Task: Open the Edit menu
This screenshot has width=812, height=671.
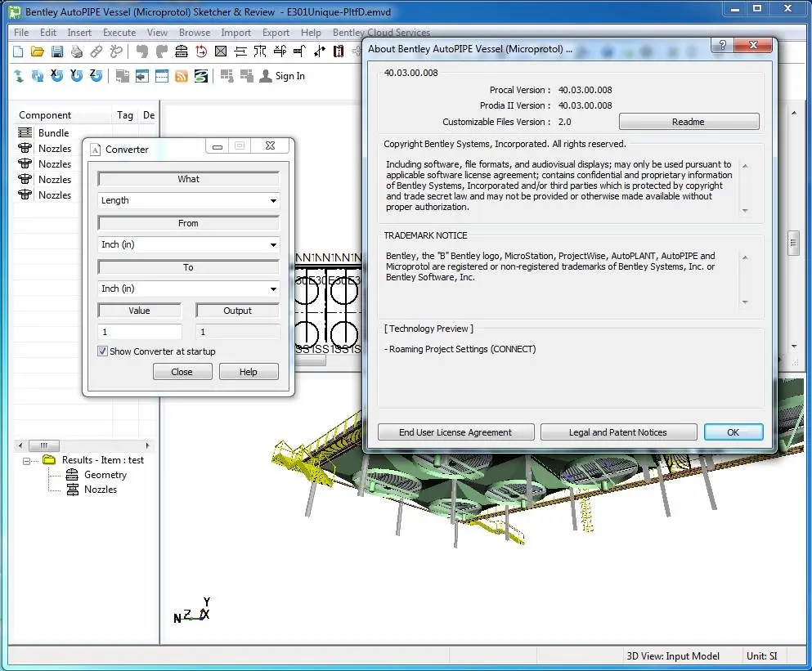Action: coord(48,33)
